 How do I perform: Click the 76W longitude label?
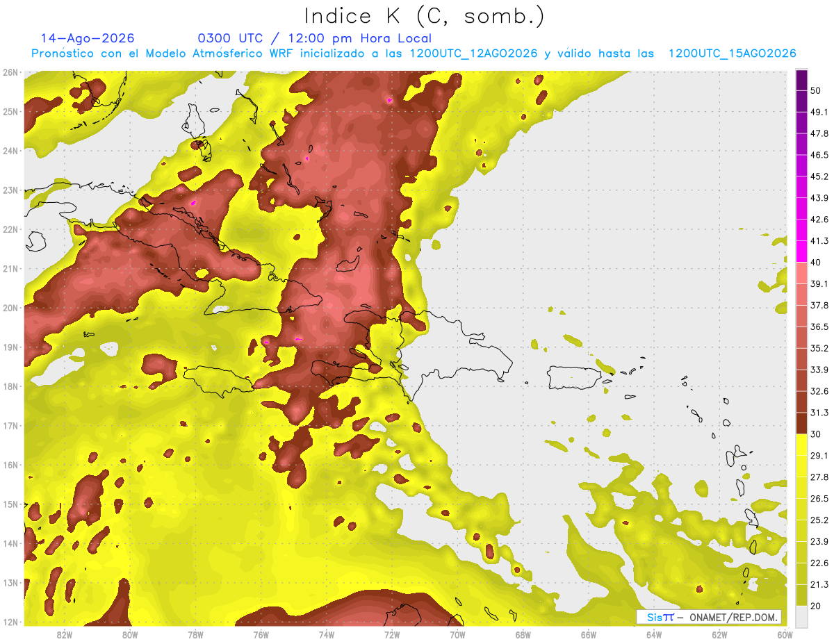click(x=261, y=634)
